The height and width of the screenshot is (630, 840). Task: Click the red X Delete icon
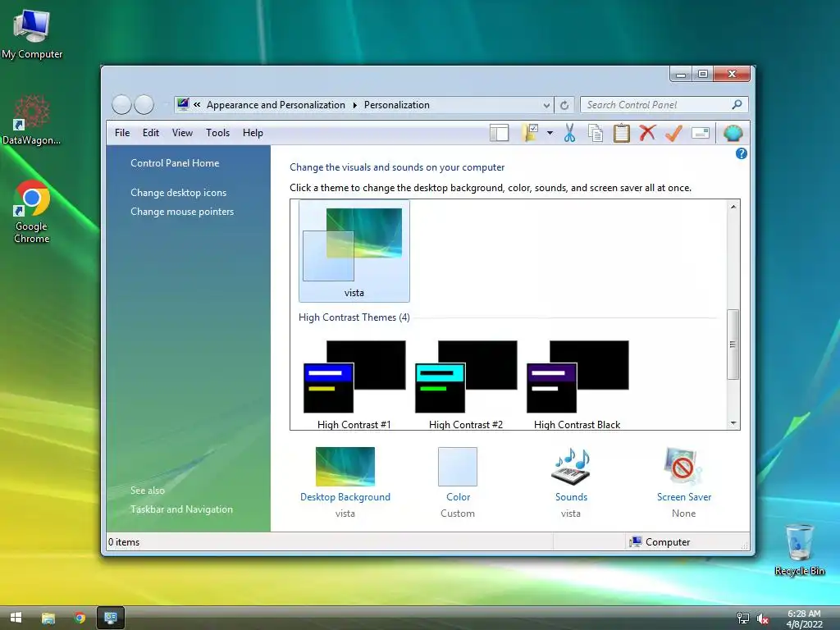coord(647,132)
